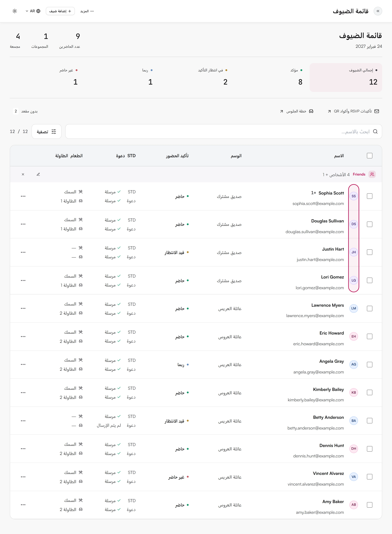Select Lawrence Myers' row checkbox
The height and width of the screenshot is (534, 392).
coord(369,309)
